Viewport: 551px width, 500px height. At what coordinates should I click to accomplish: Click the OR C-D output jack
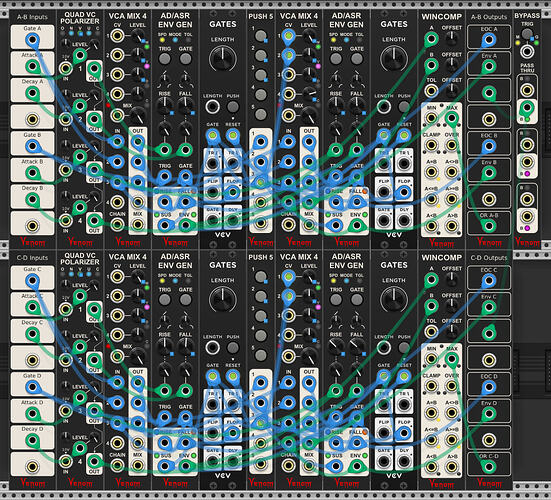click(x=489, y=466)
